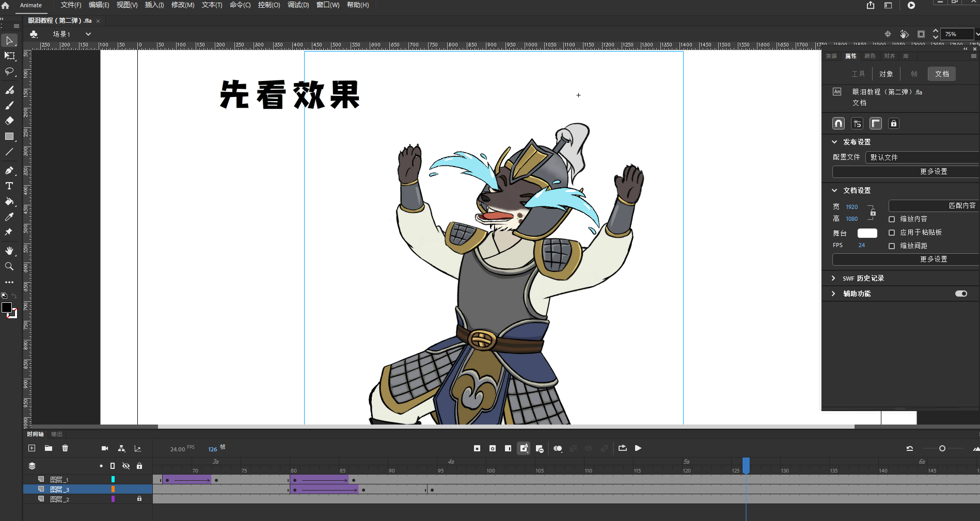980x521 pixels.
Task: Switch to the 颜色 panel tab
Action: [870, 56]
